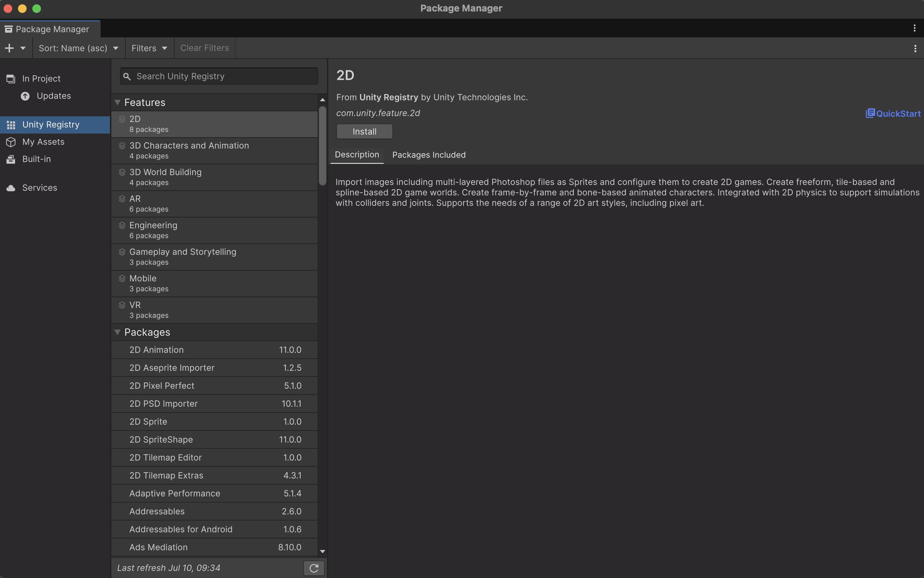This screenshot has width=924, height=578.
Task: Open the Sort: Name (asc) dropdown
Action: [x=78, y=48]
